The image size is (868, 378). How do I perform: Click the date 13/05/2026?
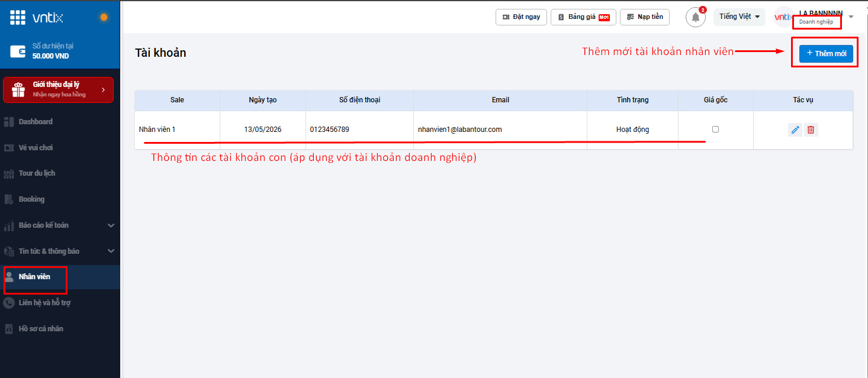263,130
